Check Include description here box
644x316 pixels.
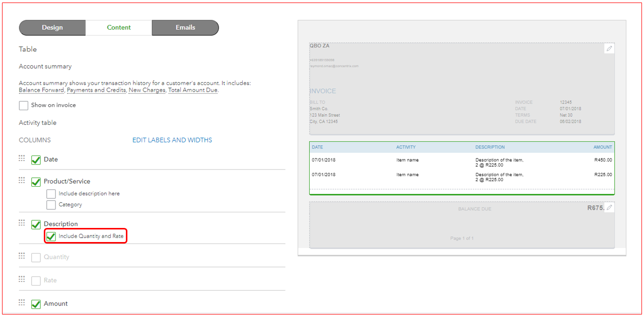point(51,194)
